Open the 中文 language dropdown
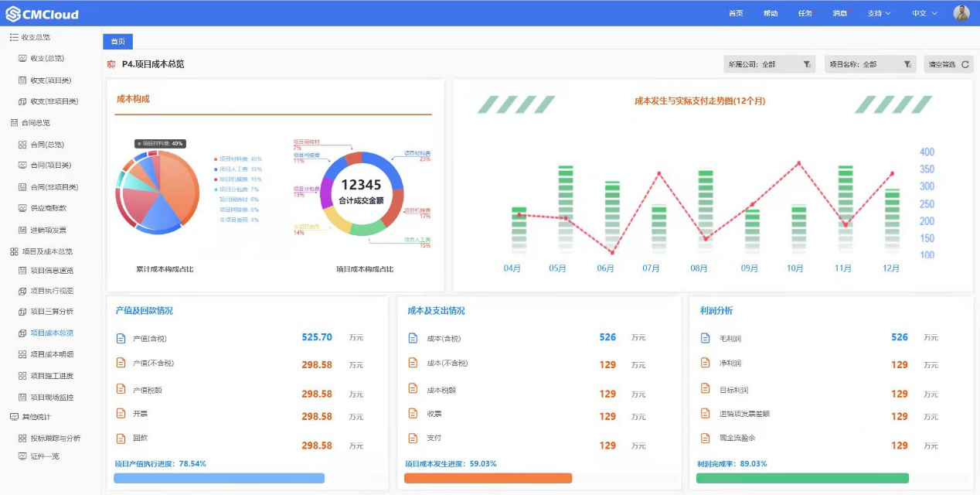Viewport: 980px width, 495px height. click(x=924, y=13)
